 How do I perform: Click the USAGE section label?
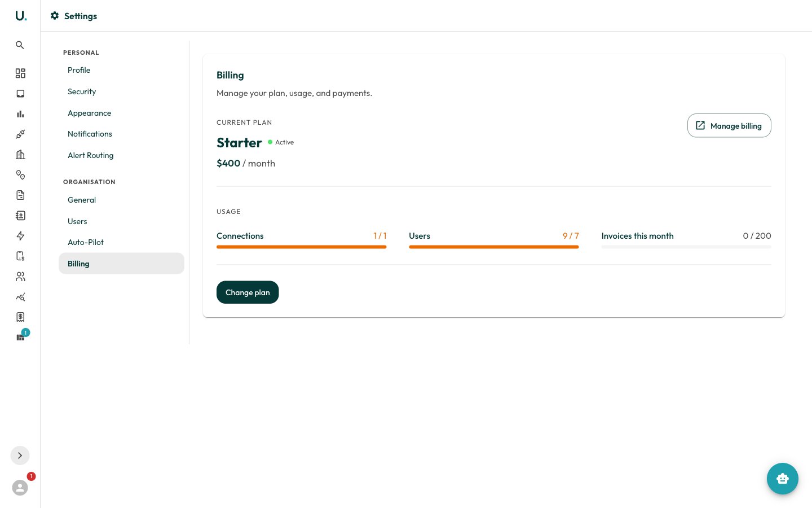[x=228, y=212]
